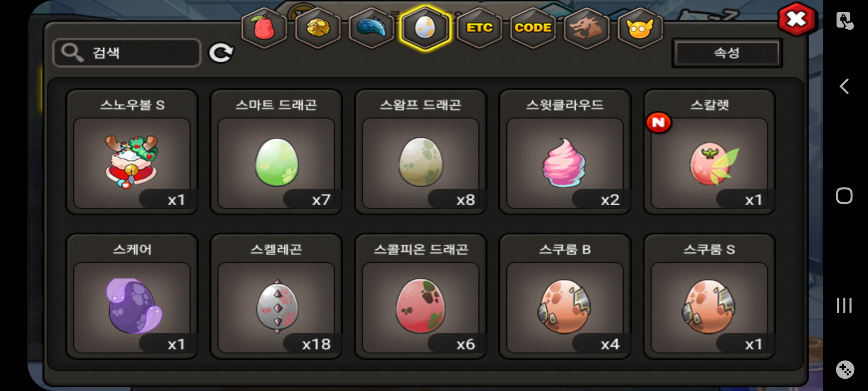
Task: Tap the Android back arrow
Action: 844,87
